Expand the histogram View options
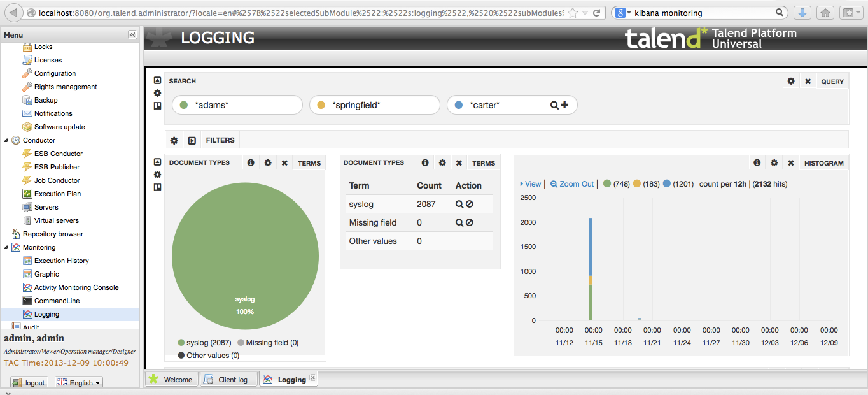The height and width of the screenshot is (395, 868). [x=531, y=184]
